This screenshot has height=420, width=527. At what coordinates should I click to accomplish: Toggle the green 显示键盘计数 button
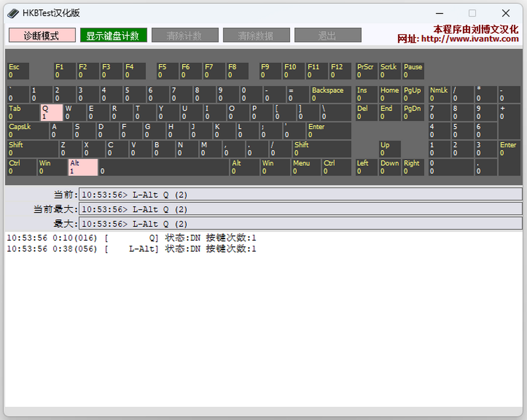(113, 35)
